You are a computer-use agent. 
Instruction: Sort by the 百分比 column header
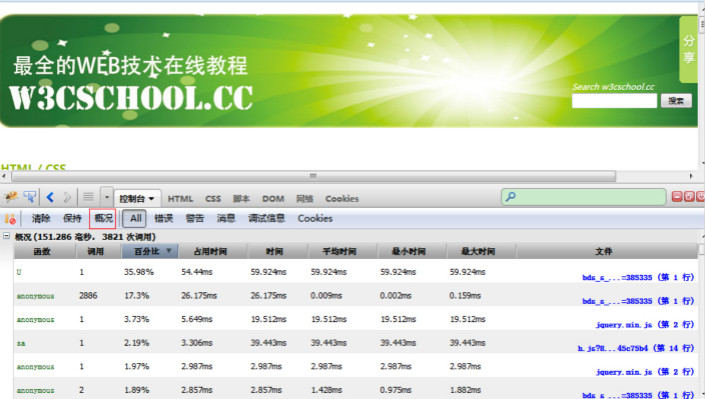click(150, 251)
